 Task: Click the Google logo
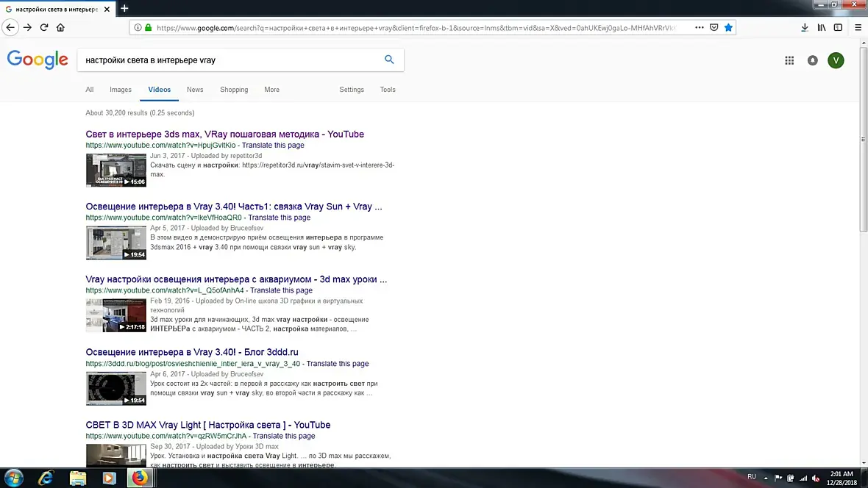38,60
